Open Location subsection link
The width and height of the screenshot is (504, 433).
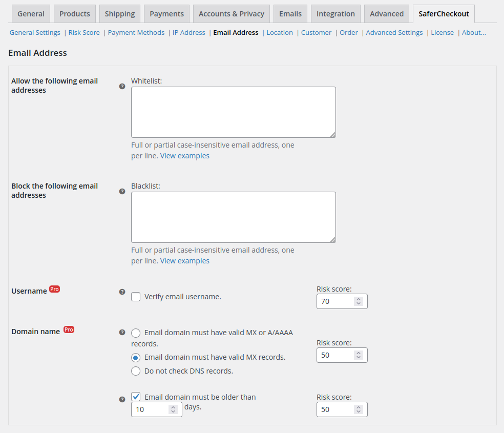click(280, 32)
